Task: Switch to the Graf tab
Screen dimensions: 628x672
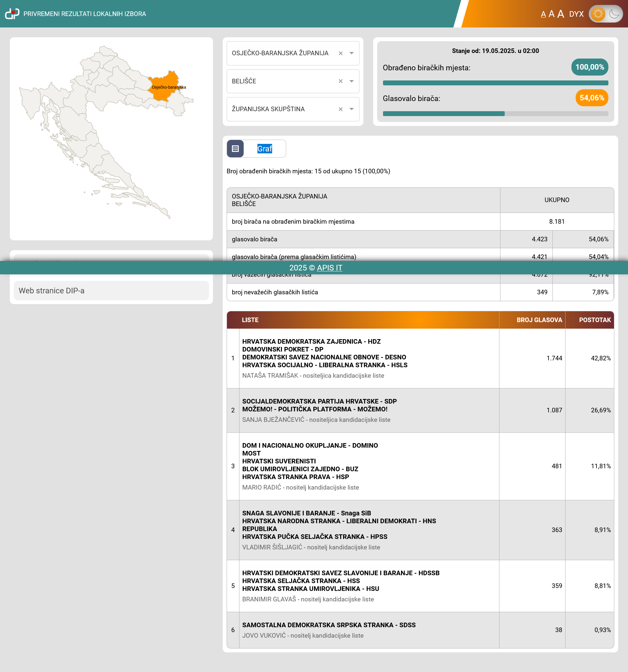Action: (x=265, y=149)
